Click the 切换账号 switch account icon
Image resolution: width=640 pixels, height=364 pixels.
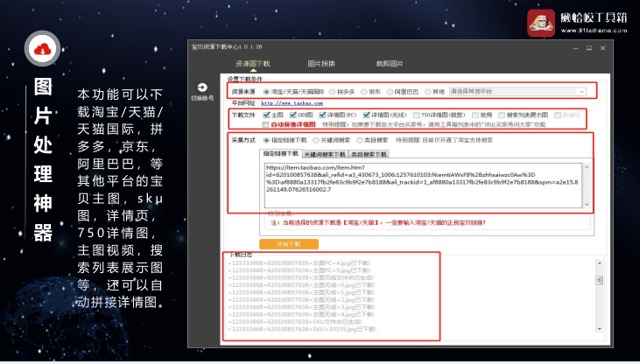click(202, 87)
